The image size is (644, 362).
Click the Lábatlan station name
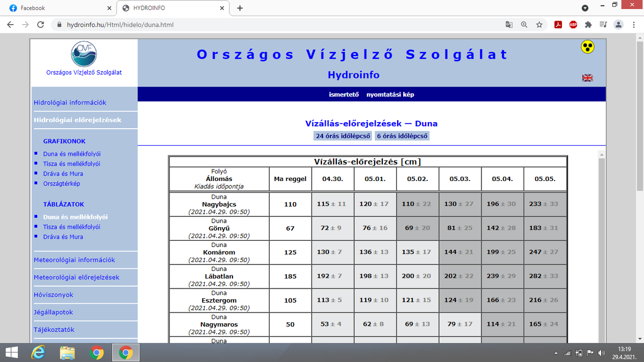(x=219, y=276)
